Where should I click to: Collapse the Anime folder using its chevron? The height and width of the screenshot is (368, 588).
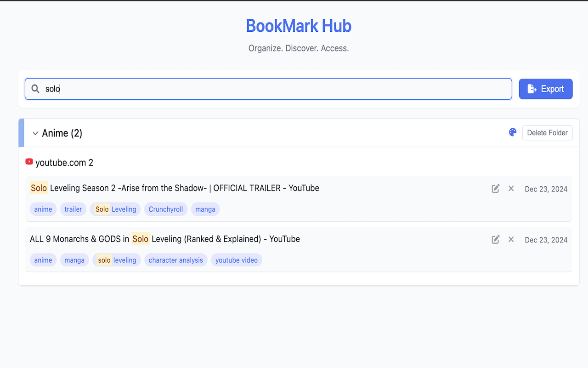tap(35, 133)
